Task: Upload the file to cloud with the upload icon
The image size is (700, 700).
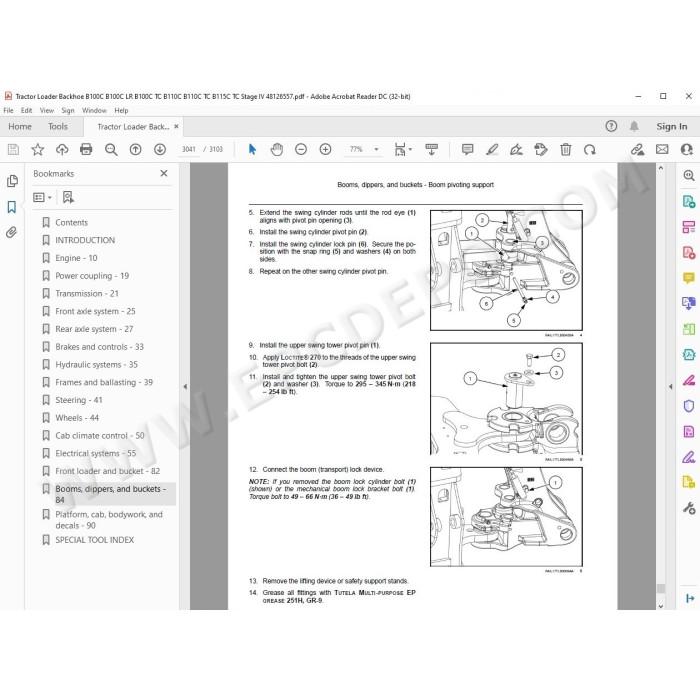Action: 62,149
